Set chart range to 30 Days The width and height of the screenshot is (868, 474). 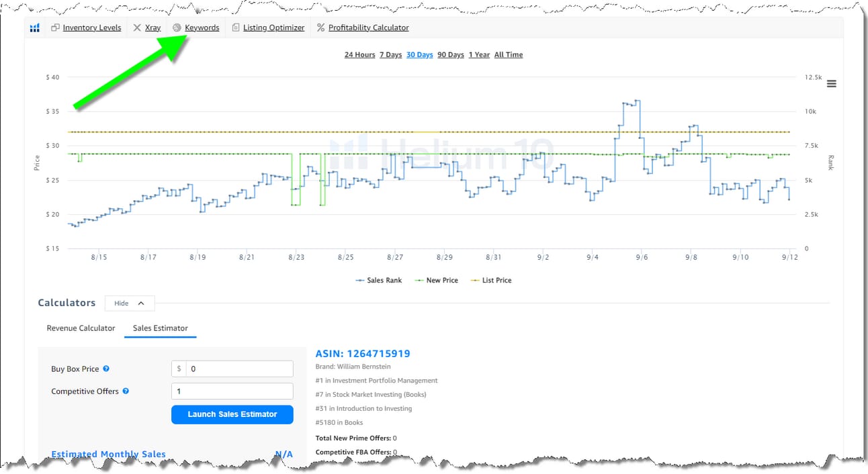click(x=419, y=54)
